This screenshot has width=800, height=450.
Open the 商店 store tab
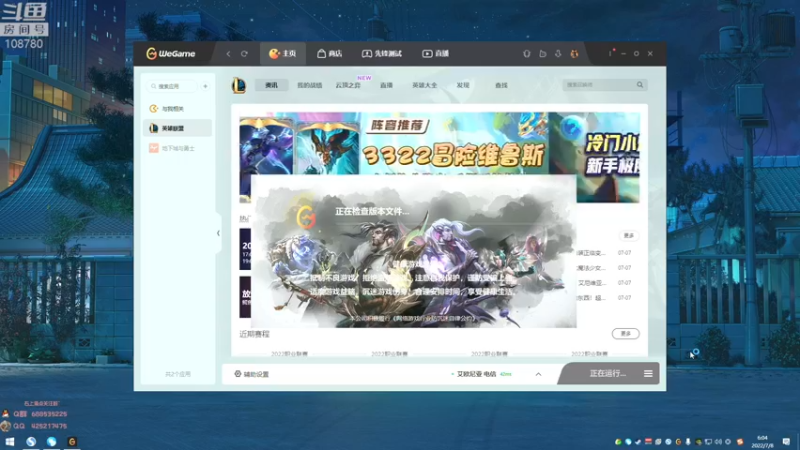click(330, 54)
